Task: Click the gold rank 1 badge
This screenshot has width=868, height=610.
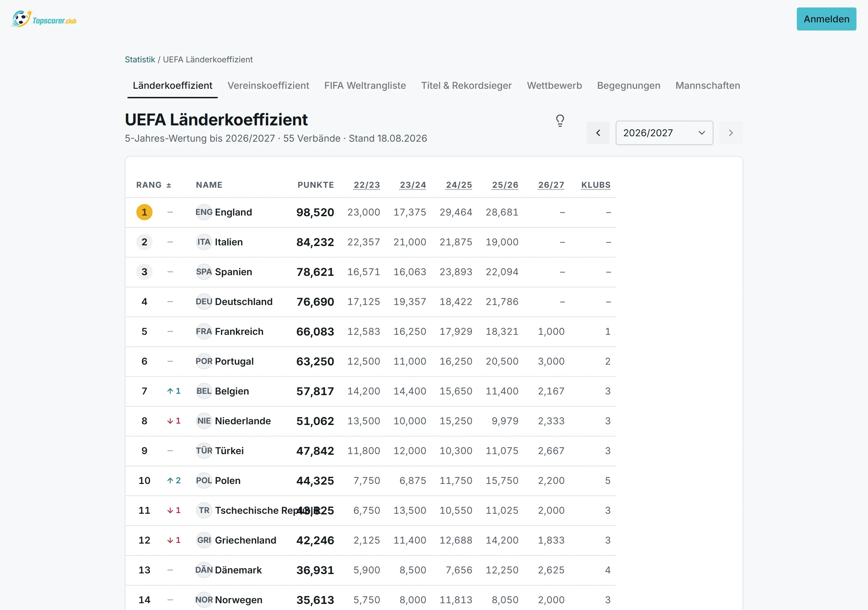Action: 144,212
